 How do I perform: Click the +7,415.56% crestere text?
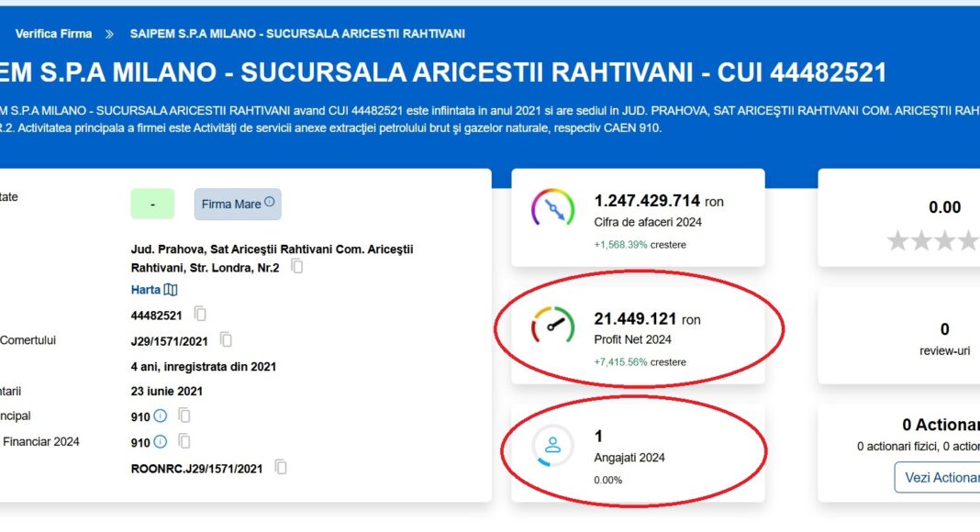coord(640,362)
